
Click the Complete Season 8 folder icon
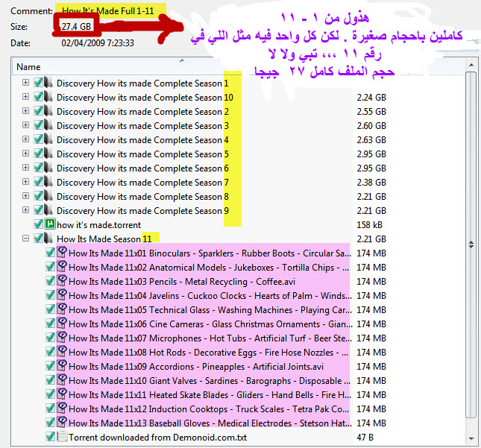click(x=48, y=195)
